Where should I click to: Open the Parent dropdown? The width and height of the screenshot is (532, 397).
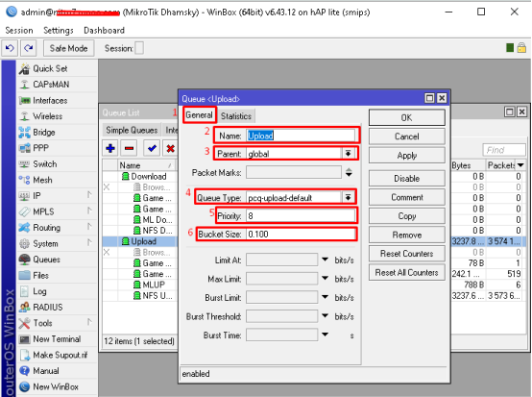349,154
